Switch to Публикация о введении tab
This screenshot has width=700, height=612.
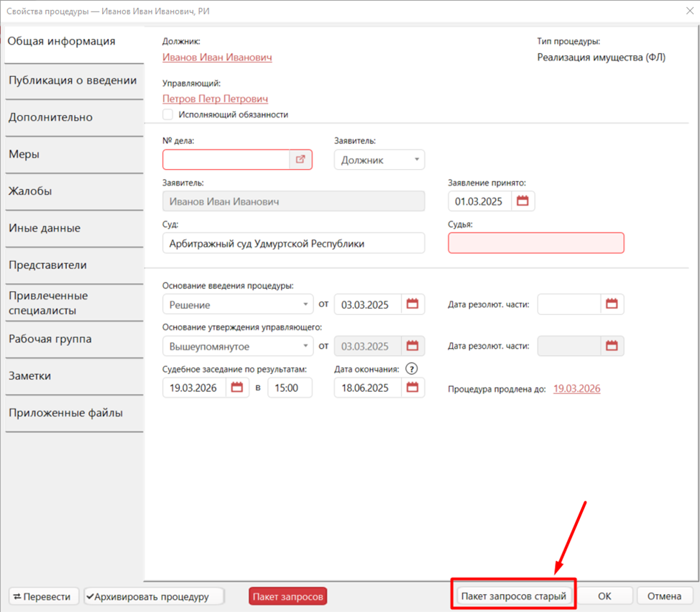(x=73, y=81)
